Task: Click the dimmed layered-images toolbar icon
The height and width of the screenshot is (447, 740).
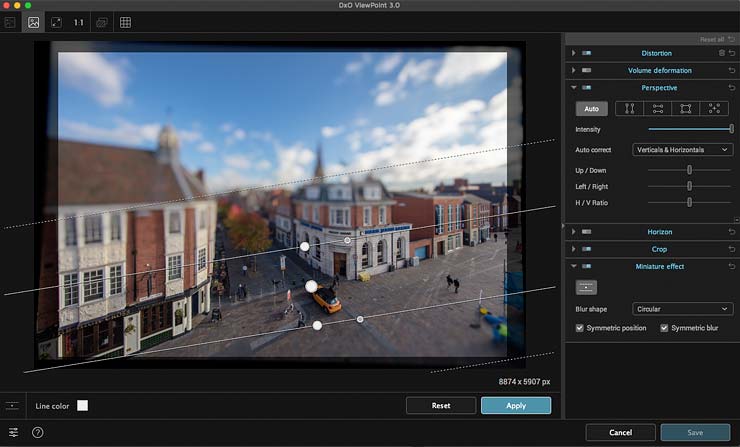Action: coord(101,22)
